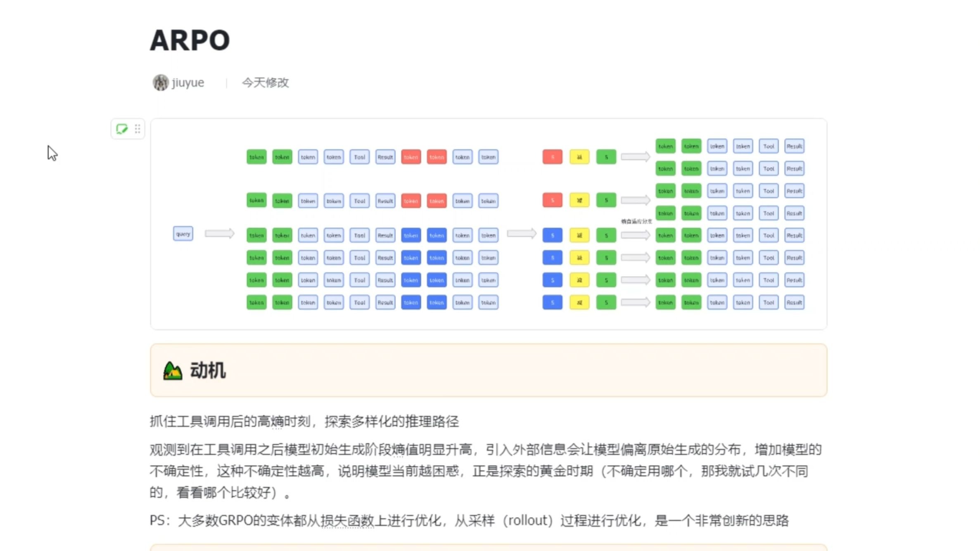Click the top-row red S block

553,157
